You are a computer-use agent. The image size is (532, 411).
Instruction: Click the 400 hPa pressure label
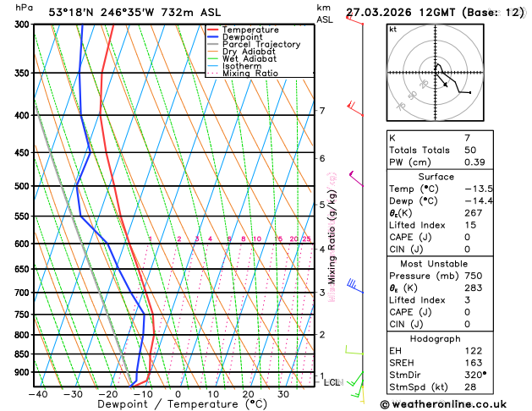coord(24,115)
